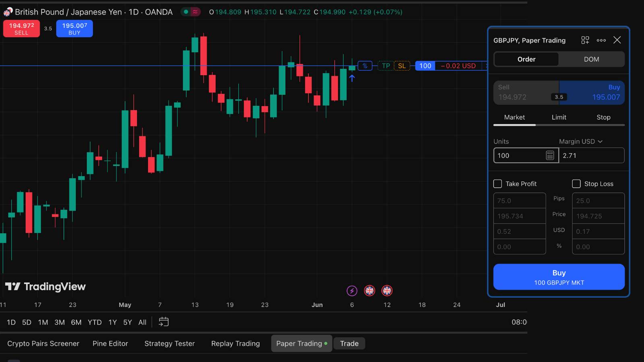Click the red SELL 194.972 button
This screenshot has width=644, height=362.
pos(21,29)
